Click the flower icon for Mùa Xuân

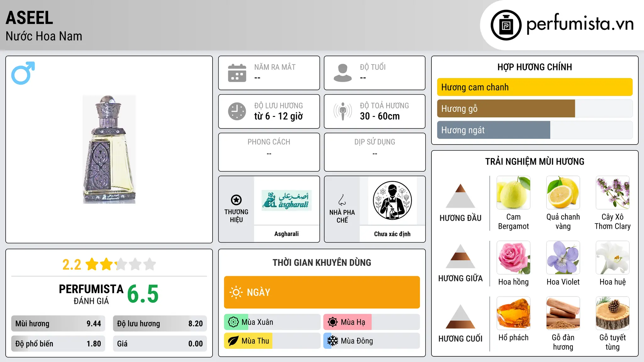233,322
